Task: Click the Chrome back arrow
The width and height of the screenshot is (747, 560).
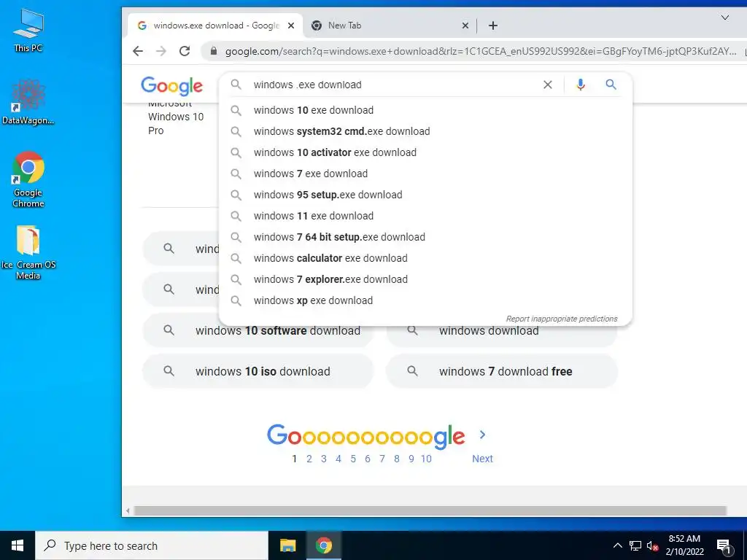Action: 138,51
